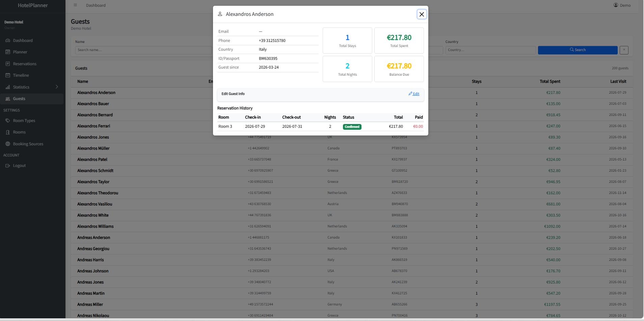Click the phone number +39 312515780

272,41
